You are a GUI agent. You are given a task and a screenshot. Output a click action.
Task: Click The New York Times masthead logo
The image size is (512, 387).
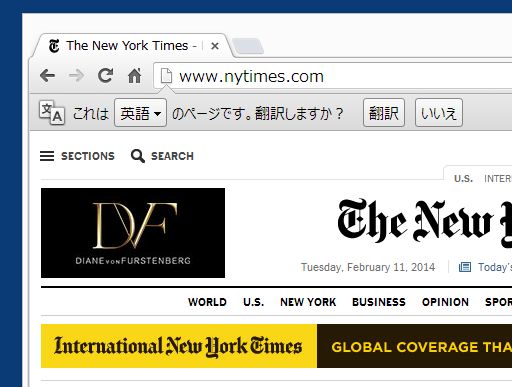(x=424, y=222)
